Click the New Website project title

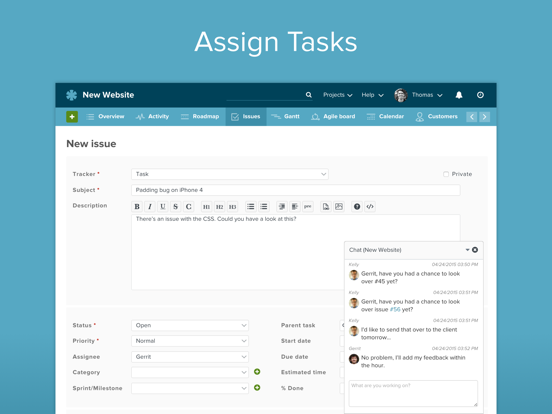point(108,95)
